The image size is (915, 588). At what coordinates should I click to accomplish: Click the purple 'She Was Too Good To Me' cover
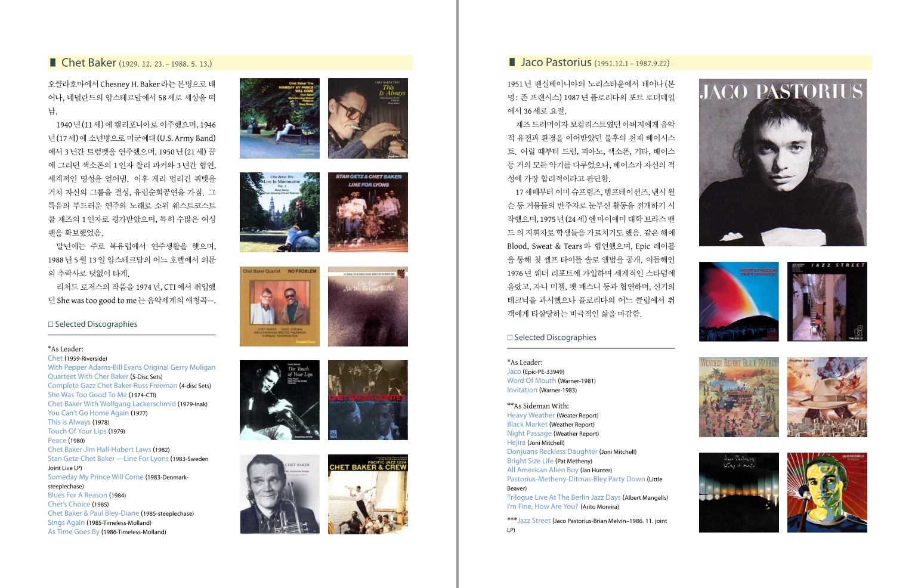pyautogui.click(x=368, y=307)
